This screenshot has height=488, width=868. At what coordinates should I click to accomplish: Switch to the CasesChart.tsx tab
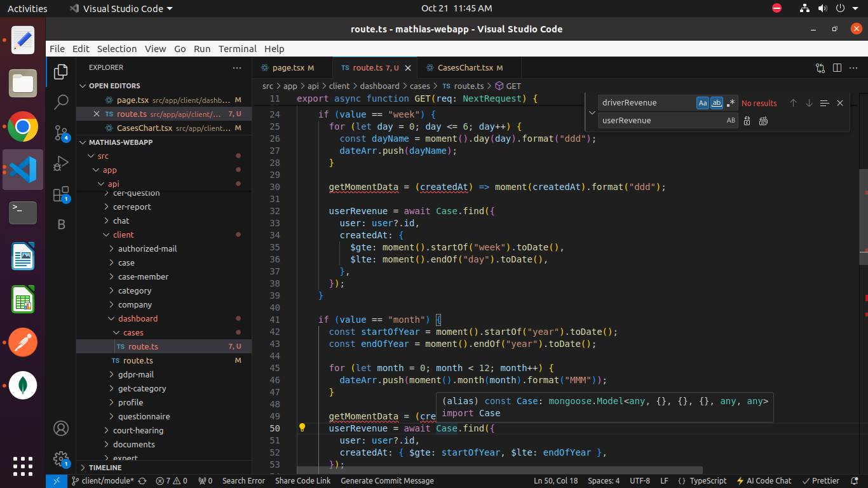(465, 68)
